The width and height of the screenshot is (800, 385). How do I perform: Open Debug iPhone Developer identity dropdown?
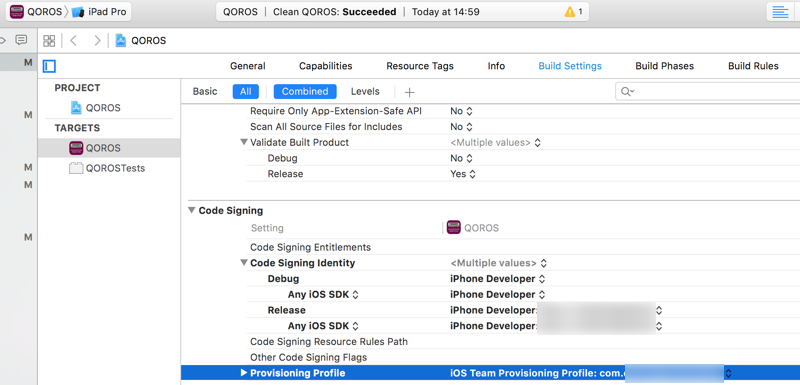(498, 279)
